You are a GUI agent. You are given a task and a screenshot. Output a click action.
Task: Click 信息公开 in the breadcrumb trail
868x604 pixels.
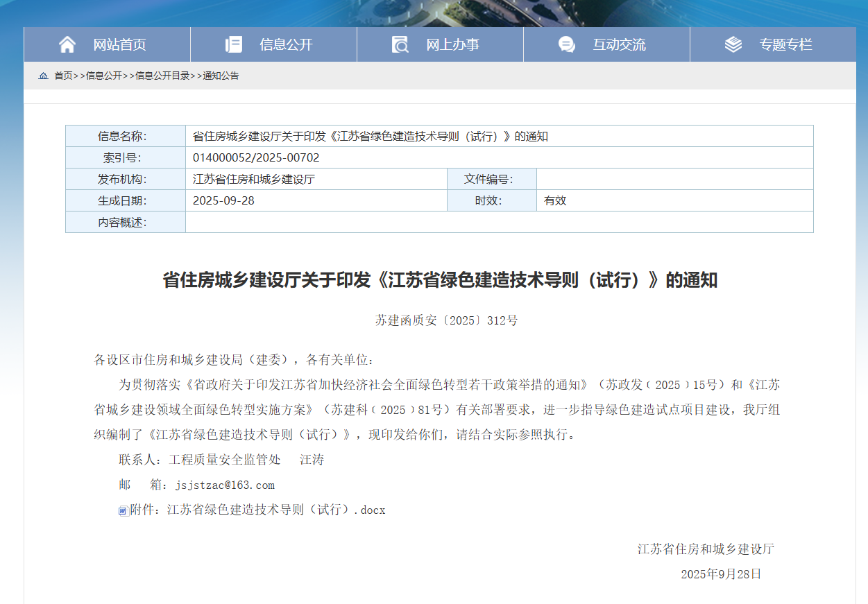coord(104,76)
